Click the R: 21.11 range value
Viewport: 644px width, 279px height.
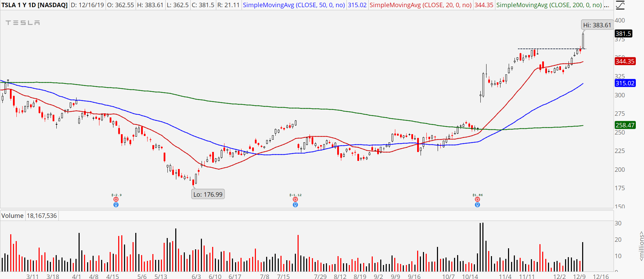[x=228, y=5]
